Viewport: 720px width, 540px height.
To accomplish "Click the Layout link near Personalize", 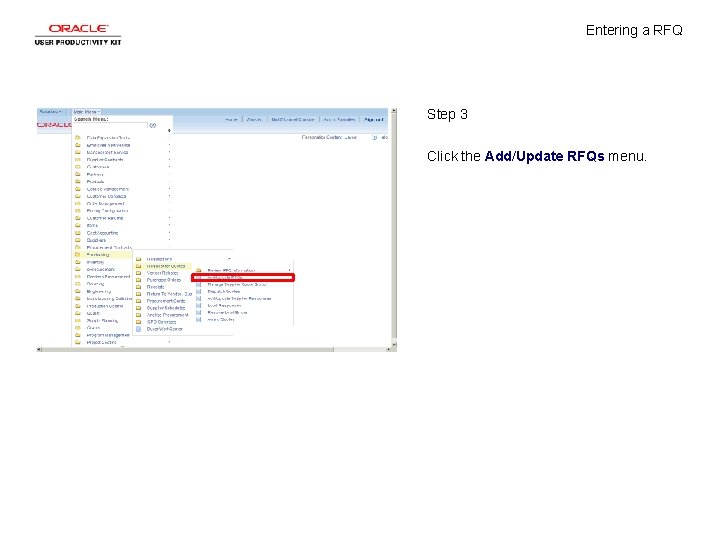I will 351,137.
